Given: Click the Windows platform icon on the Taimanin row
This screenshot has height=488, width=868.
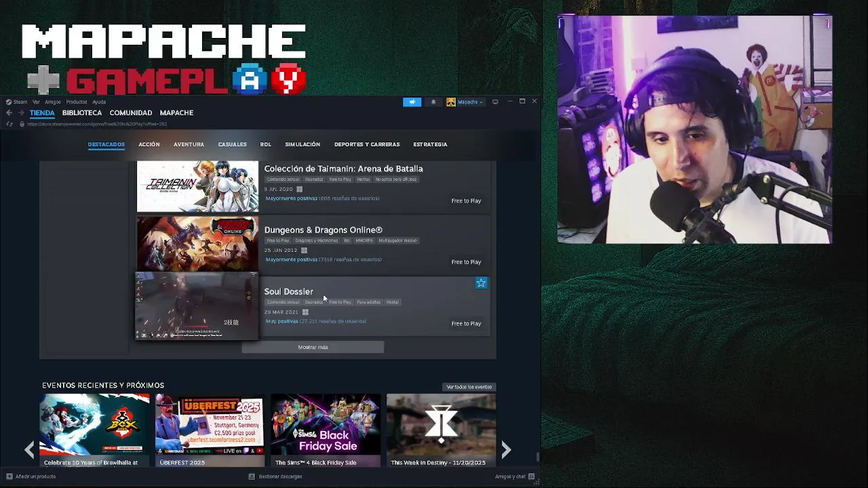Looking at the screenshot, I should pyautogui.click(x=299, y=189).
